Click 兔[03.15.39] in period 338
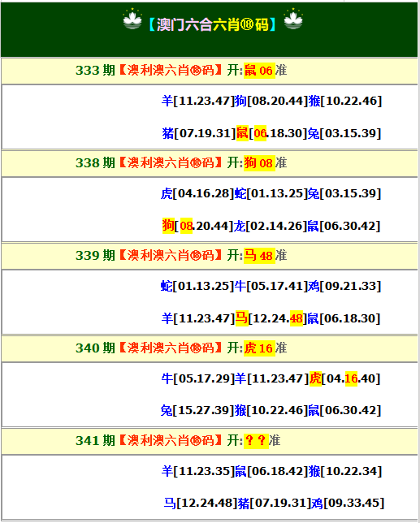 (344, 193)
